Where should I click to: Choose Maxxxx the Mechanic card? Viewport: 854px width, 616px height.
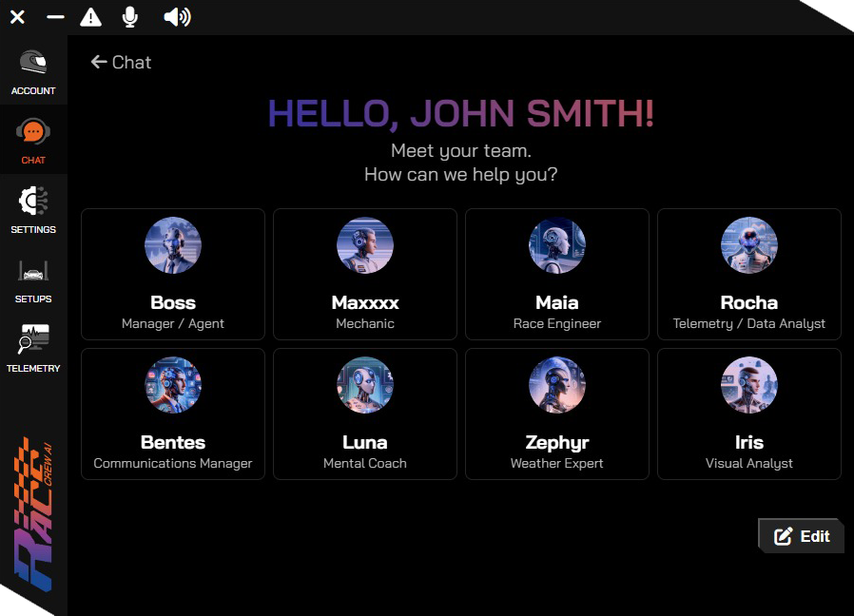coord(365,275)
